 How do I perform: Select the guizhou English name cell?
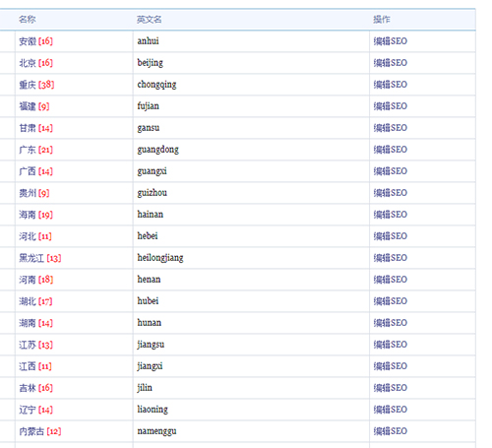(251, 193)
